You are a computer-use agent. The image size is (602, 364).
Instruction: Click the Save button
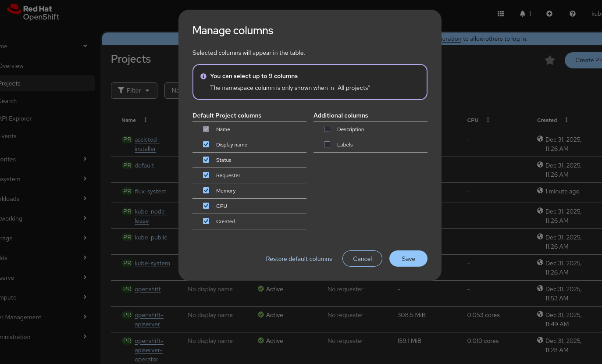408,259
